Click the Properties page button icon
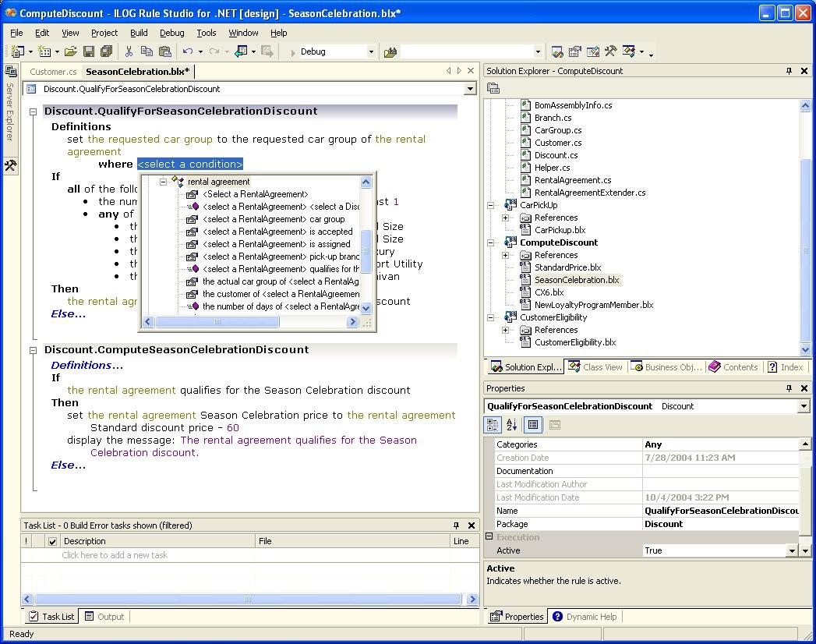This screenshot has height=644, width=816. tap(533, 425)
